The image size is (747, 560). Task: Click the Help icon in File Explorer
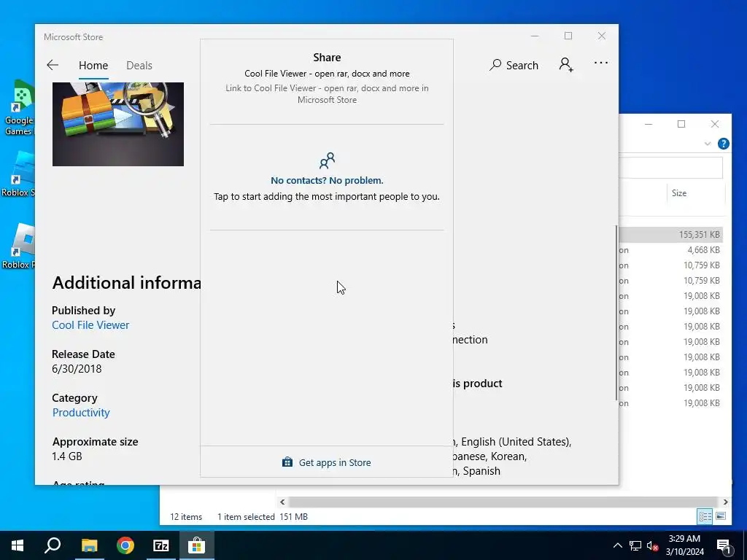723,144
